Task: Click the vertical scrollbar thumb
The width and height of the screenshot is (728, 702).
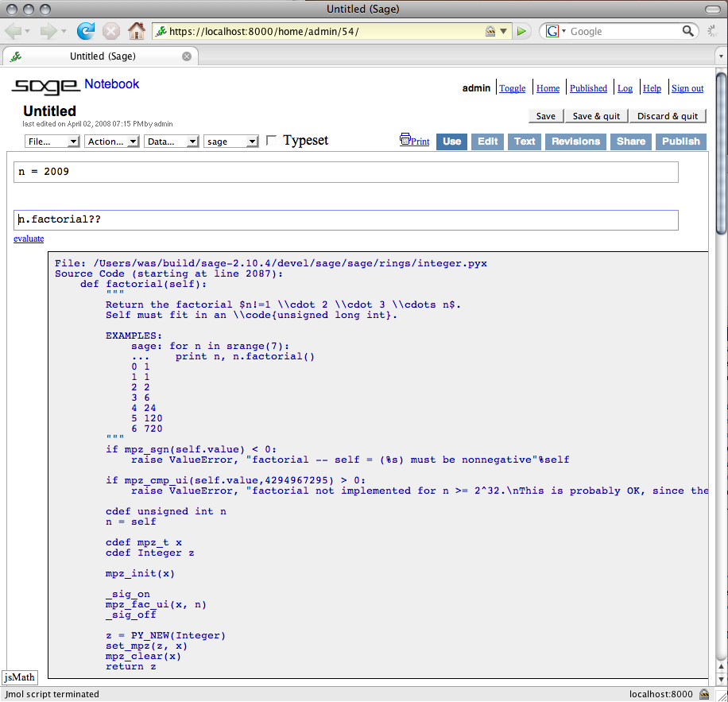Action: click(721, 153)
